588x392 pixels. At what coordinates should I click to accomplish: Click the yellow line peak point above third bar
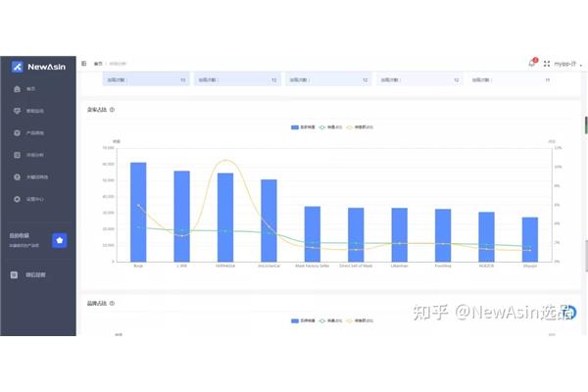(x=226, y=160)
